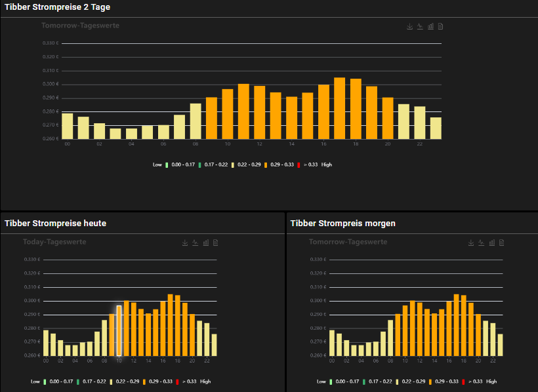Show the Strompreise heute chart as a bar chart
This screenshot has width=538, height=392.
coord(206,243)
